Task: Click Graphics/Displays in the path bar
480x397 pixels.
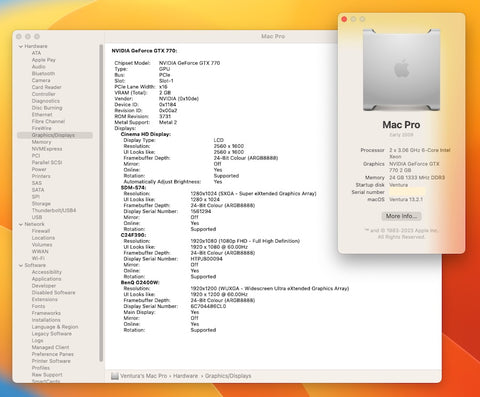Action: tap(228, 376)
